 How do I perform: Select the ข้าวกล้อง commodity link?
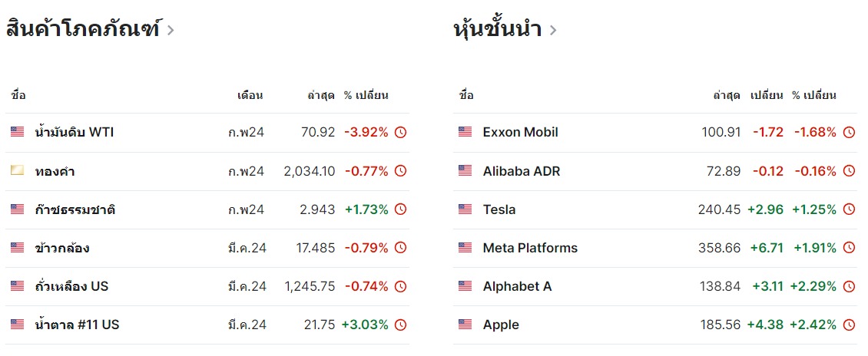pos(62,249)
